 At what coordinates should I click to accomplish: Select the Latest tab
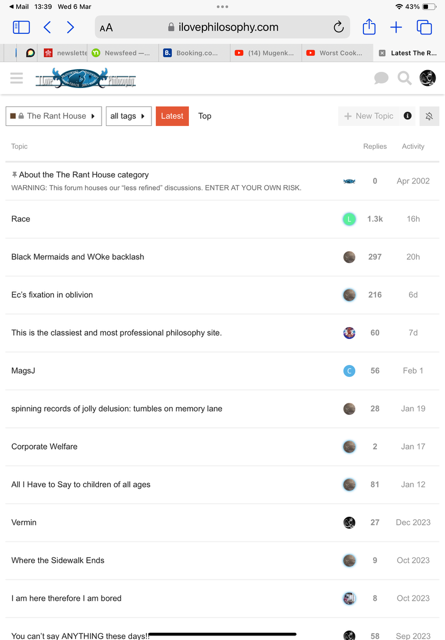click(172, 116)
